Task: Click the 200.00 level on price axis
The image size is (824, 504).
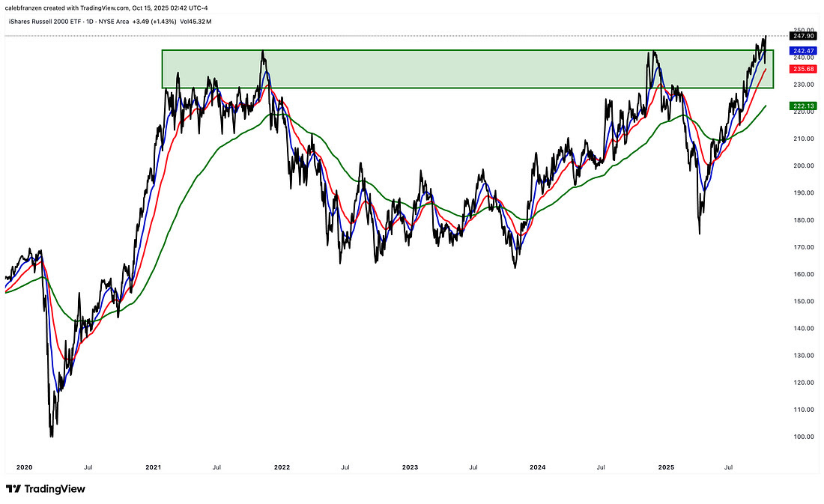Action: coord(803,166)
